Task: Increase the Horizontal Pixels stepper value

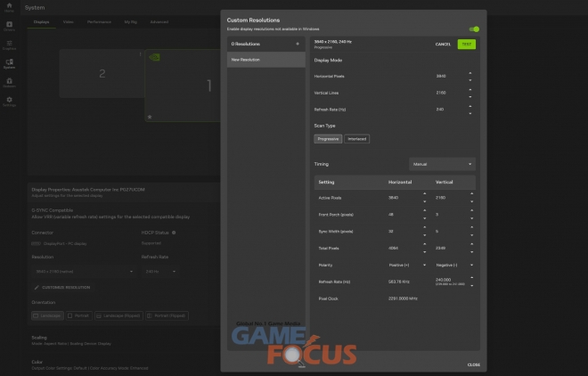Action: pyautogui.click(x=470, y=74)
